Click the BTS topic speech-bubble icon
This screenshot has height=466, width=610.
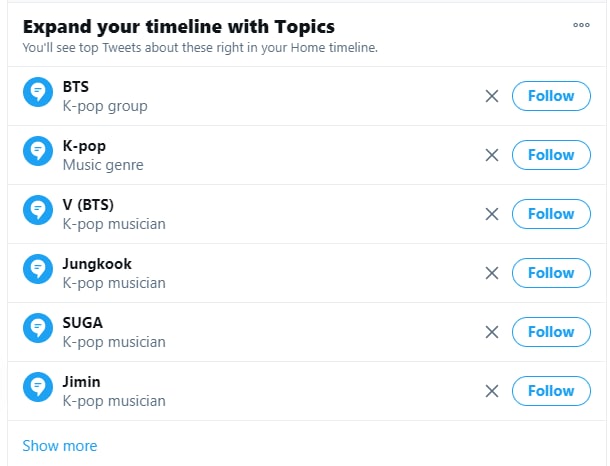pyautogui.click(x=38, y=92)
